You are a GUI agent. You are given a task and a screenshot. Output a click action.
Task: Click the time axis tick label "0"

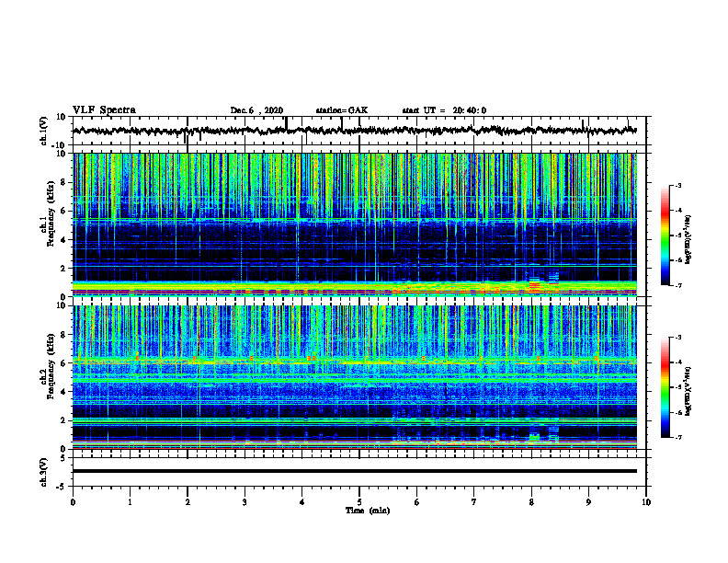click(x=73, y=502)
